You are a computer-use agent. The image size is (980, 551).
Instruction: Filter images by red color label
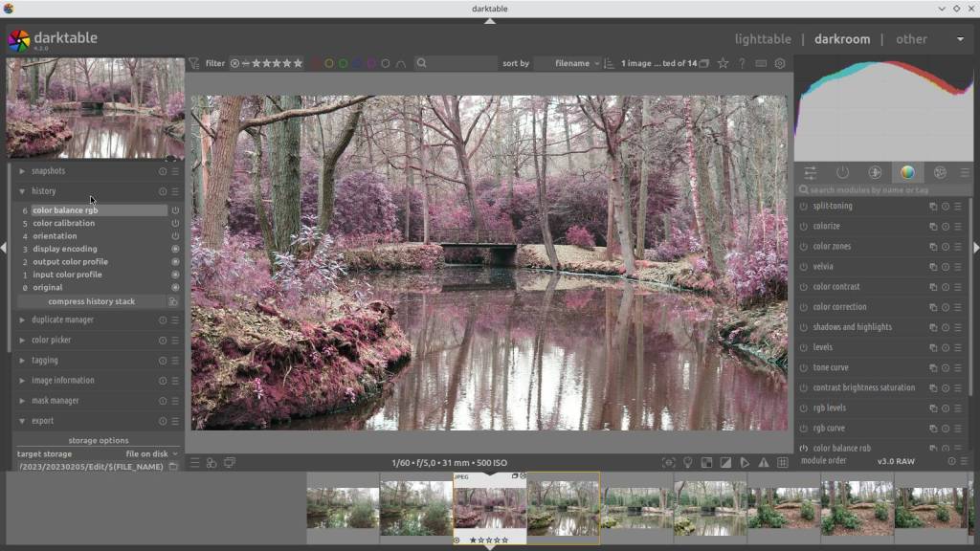(315, 64)
